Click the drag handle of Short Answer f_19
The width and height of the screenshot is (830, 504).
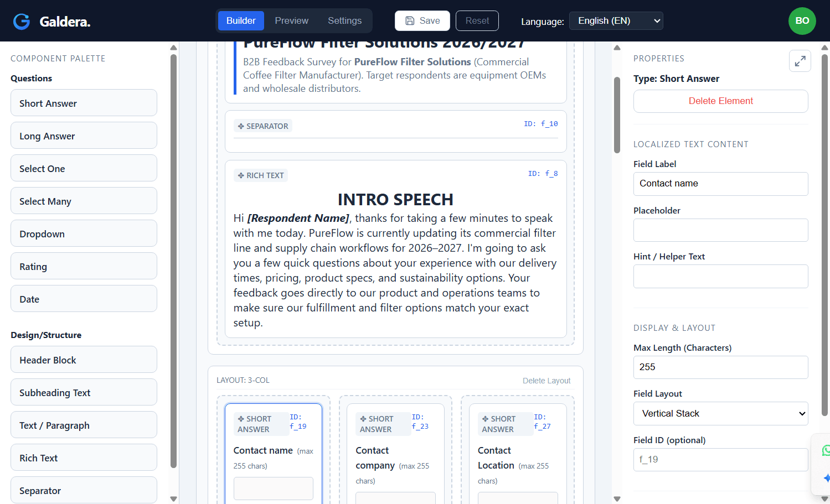[241, 419]
